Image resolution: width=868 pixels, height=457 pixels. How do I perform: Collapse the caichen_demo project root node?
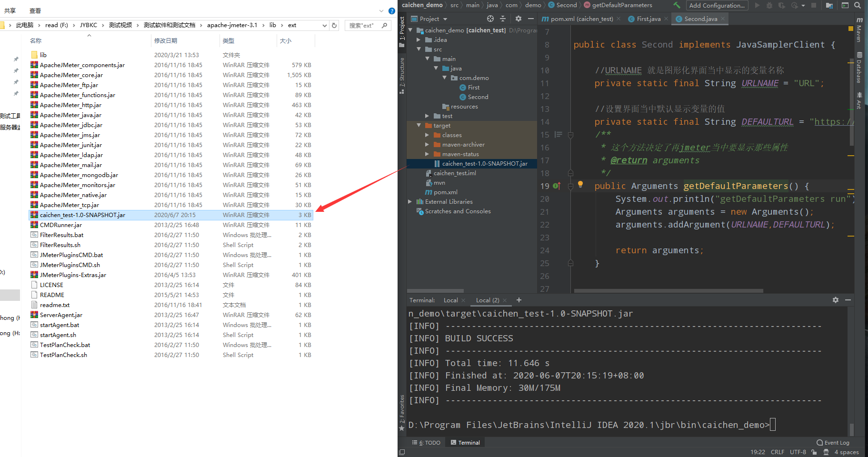(410, 30)
